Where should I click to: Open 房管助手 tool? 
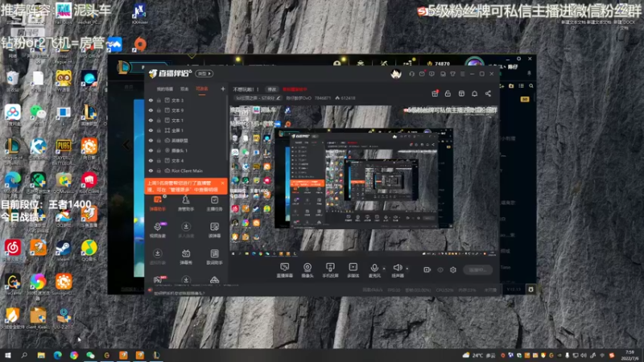[186, 204]
